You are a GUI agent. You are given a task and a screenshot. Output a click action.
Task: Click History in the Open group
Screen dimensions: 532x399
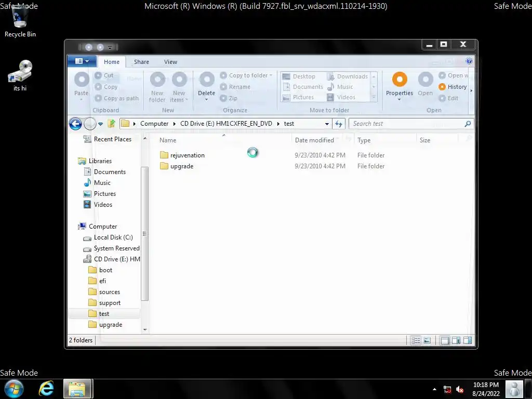tap(453, 87)
